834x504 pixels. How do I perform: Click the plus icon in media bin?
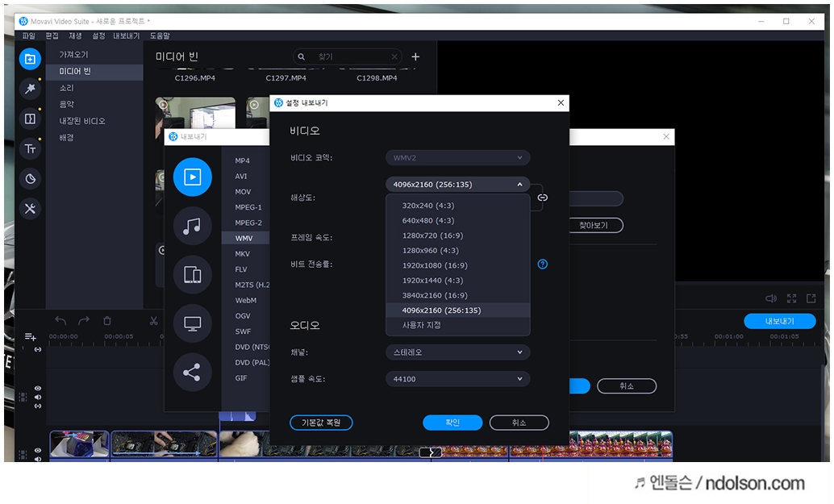coord(415,56)
